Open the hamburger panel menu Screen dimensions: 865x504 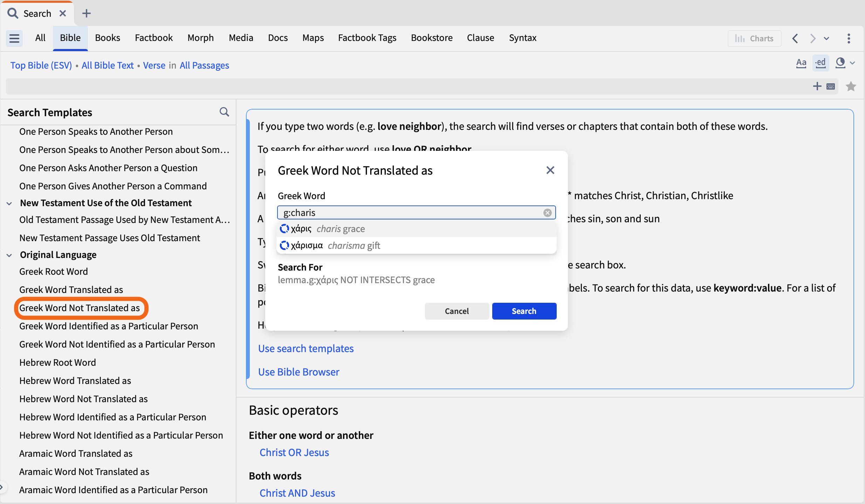(14, 38)
